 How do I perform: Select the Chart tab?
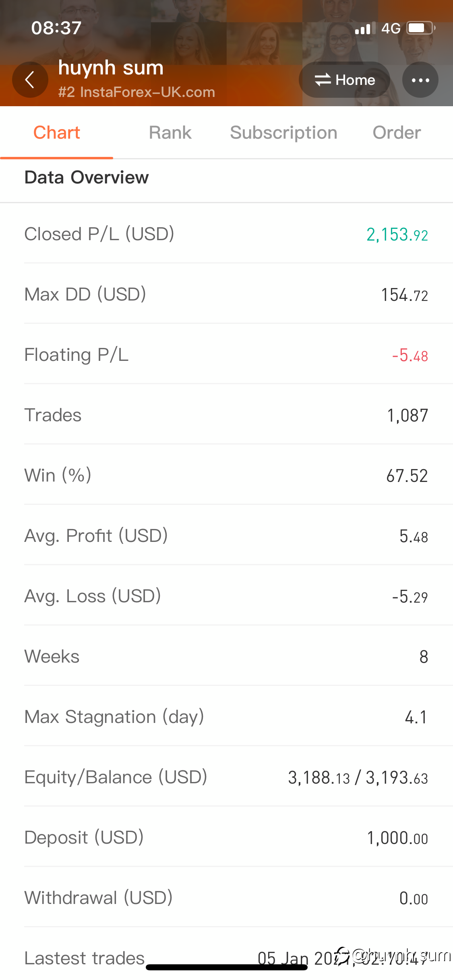[x=56, y=133]
